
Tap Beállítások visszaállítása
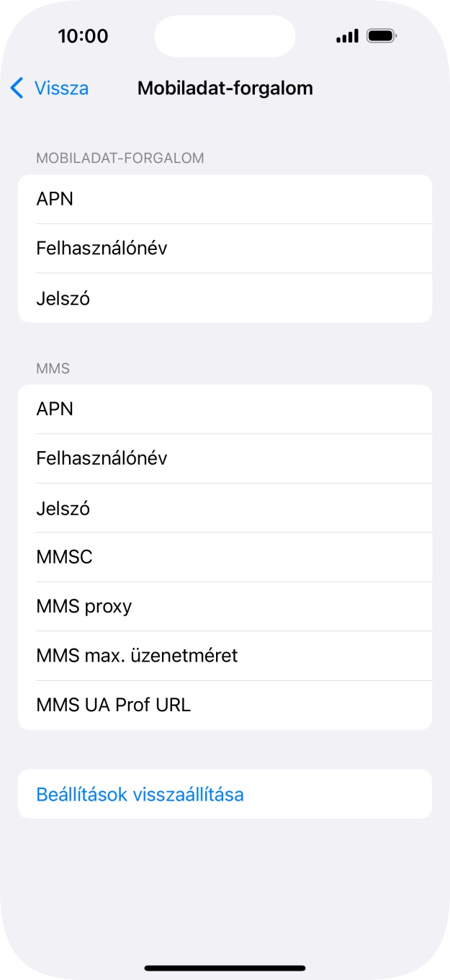point(225,793)
